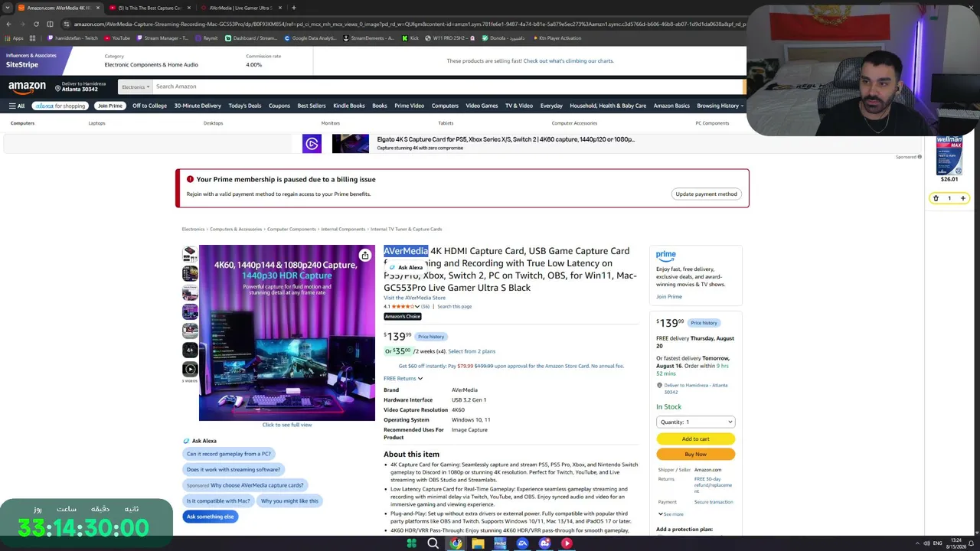
Task: Expand See more purchase details
Action: click(x=670, y=514)
